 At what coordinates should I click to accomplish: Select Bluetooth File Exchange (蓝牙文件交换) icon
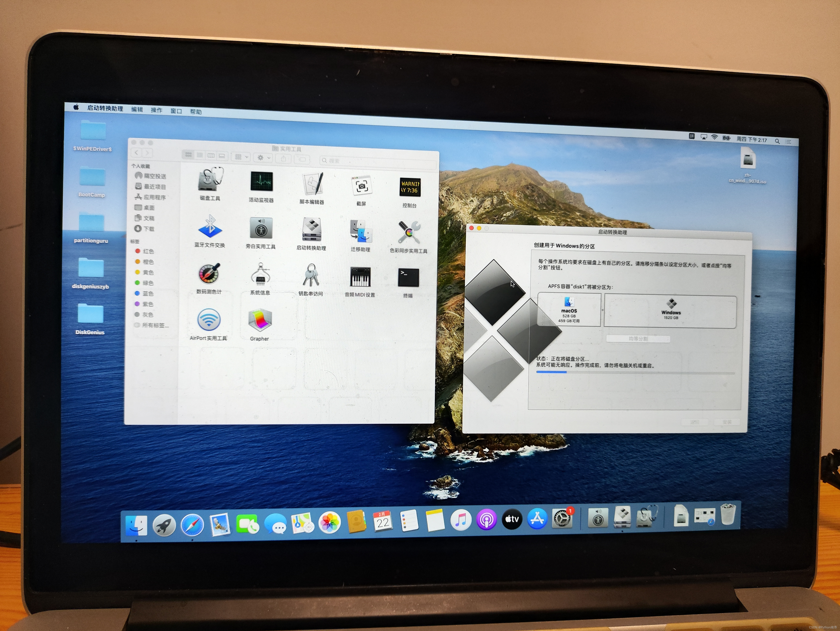tap(210, 226)
